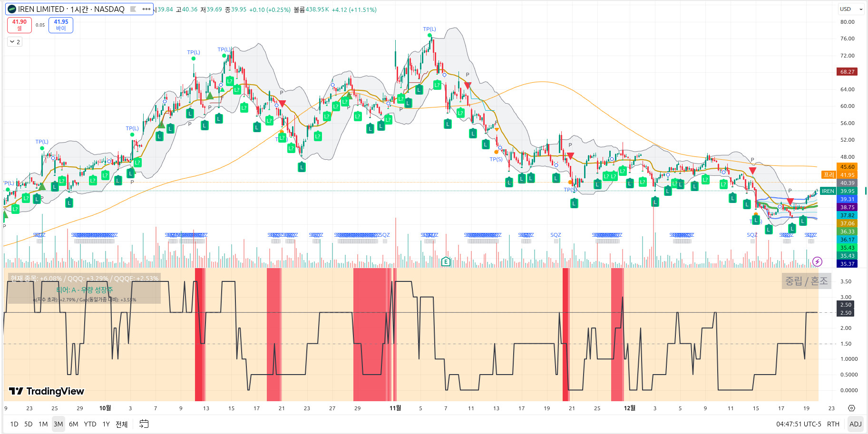Click the volume 438.95K value
Screen dimensions: 868x434
point(317,10)
